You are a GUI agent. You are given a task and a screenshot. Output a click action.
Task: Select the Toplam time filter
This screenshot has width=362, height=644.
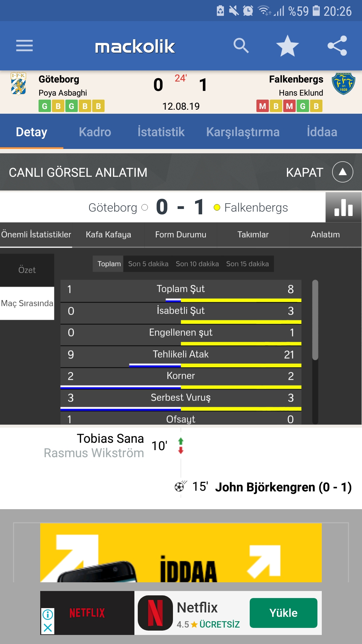(x=109, y=264)
